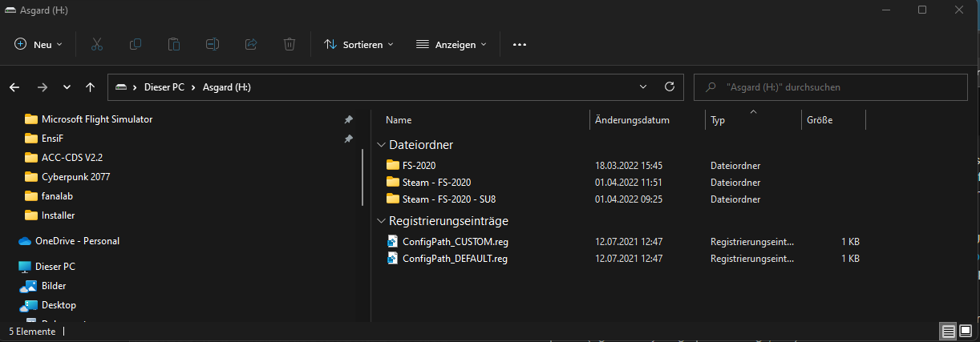Collapse the Dateiordner group

click(x=381, y=145)
